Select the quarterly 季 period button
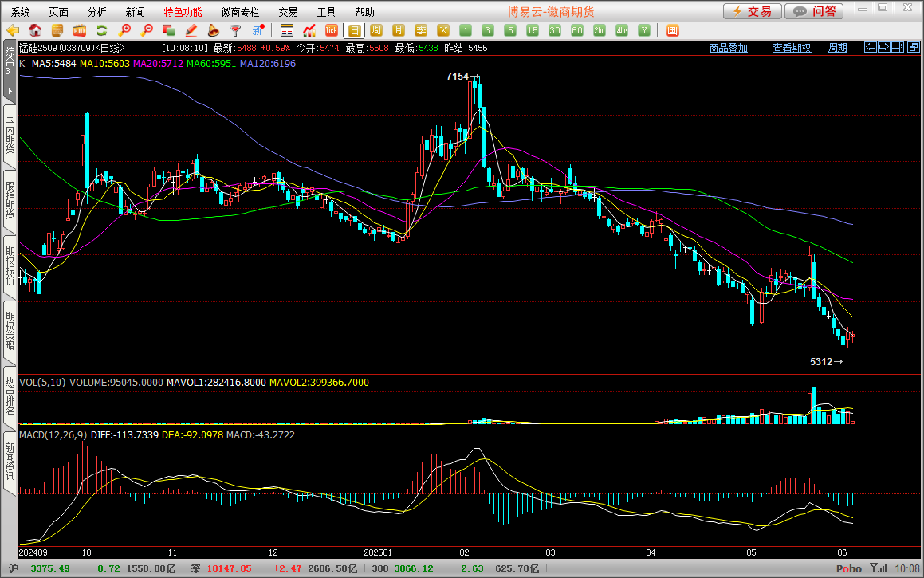 421,30
